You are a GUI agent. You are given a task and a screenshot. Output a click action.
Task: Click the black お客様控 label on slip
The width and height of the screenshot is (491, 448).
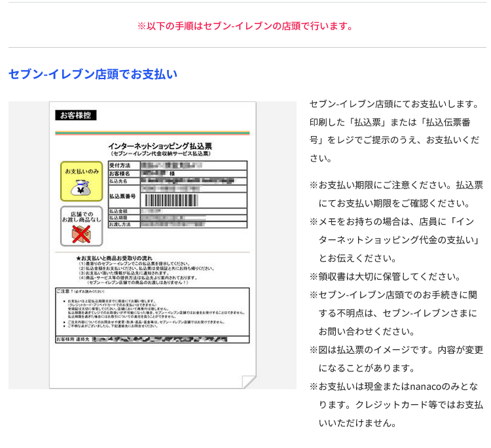[x=76, y=115]
